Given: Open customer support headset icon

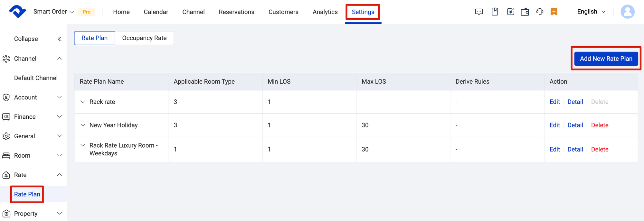Looking at the screenshot, I should click(540, 12).
